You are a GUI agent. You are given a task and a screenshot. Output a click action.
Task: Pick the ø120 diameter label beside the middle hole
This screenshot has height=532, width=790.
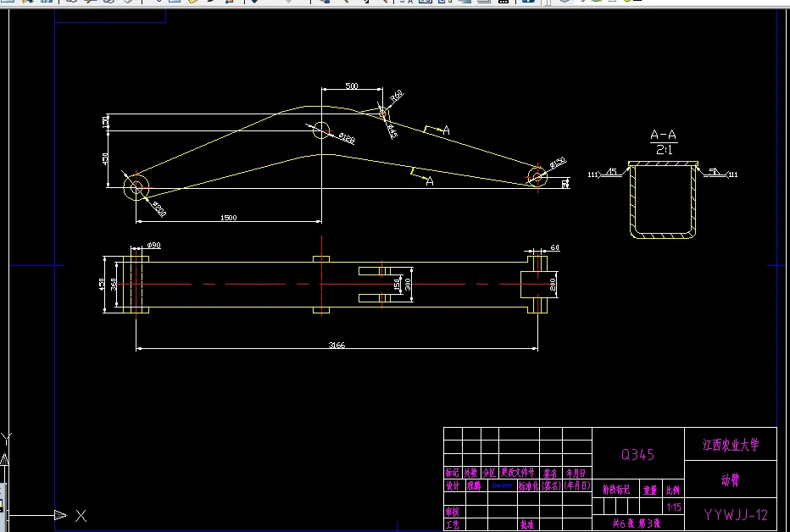click(347, 138)
